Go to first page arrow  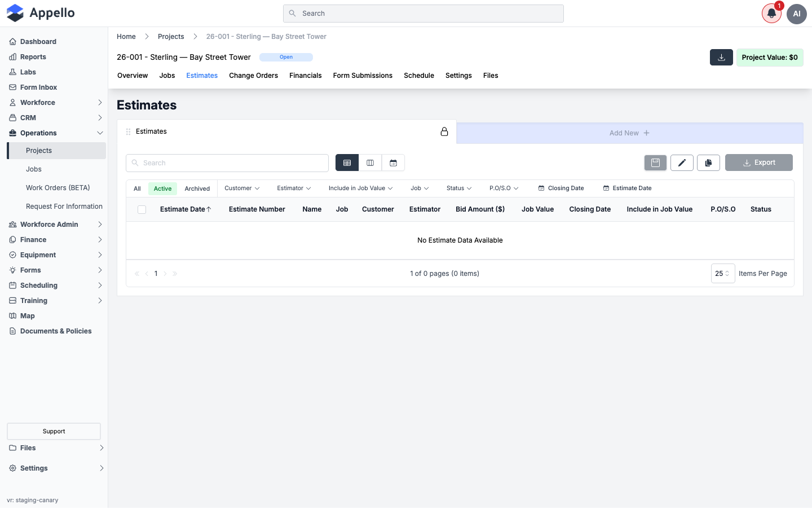click(137, 274)
